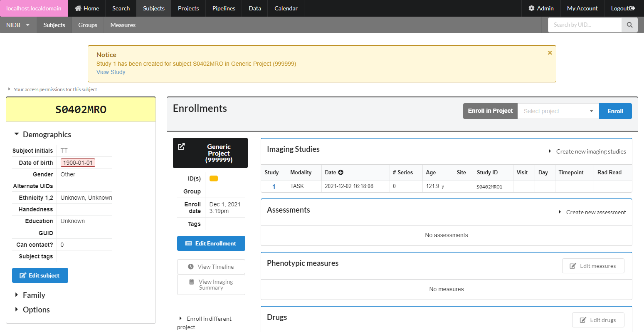The width and height of the screenshot is (644, 332).
Task: Click the Search by UID input field
Action: coord(584,25)
